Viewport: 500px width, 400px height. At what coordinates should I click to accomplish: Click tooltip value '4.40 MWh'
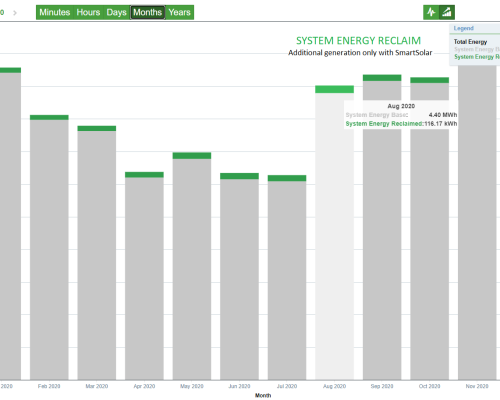tap(443, 115)
